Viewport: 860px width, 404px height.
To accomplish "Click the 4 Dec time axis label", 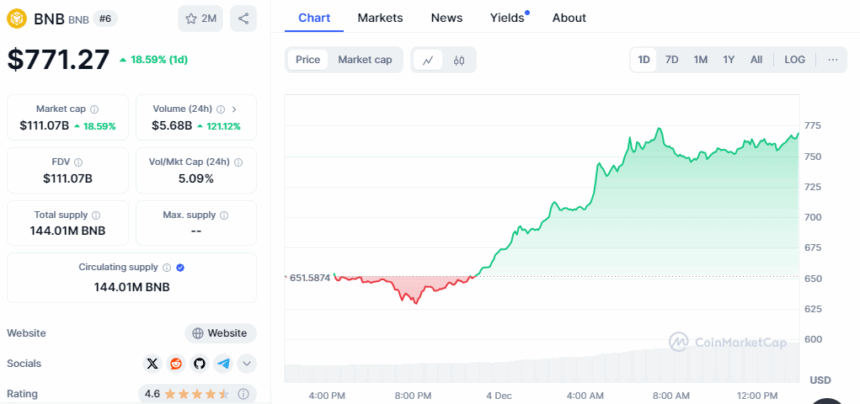I will tap(498, 395).
